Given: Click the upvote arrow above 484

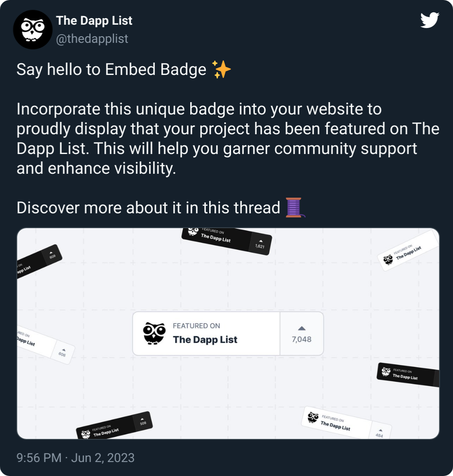Looking at the screenshot, I should pos(381,430).
